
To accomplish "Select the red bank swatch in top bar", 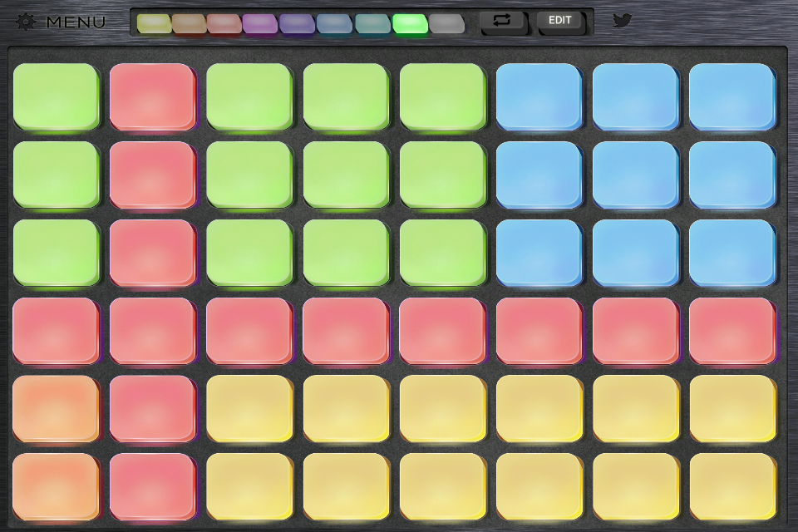I will (x=224, y=24).
